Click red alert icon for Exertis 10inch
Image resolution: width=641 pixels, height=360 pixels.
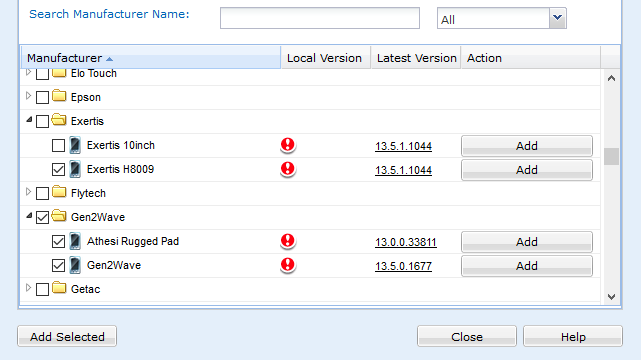click(x=288, y=145)
